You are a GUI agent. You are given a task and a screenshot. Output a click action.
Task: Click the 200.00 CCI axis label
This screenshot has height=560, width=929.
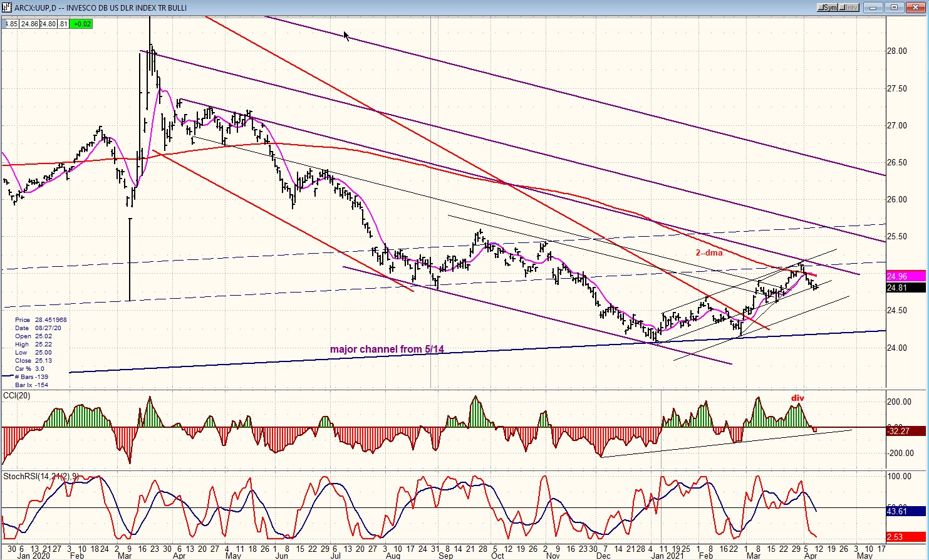899,402
